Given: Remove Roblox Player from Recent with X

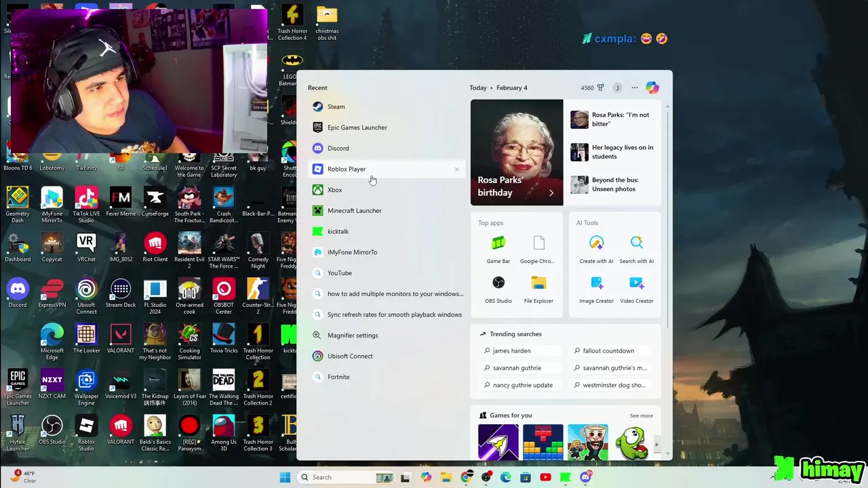Looking at the screenshot, I should tap(456, 169).
